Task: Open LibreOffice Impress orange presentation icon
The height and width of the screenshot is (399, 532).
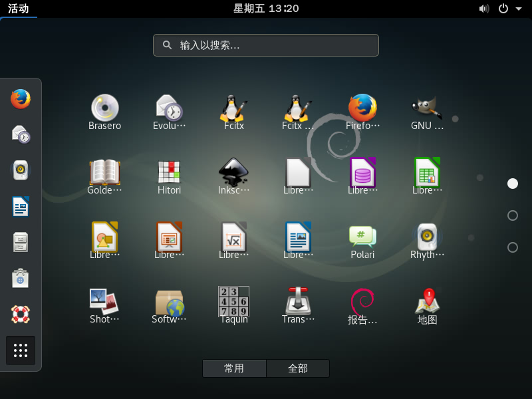Action: 170,241
